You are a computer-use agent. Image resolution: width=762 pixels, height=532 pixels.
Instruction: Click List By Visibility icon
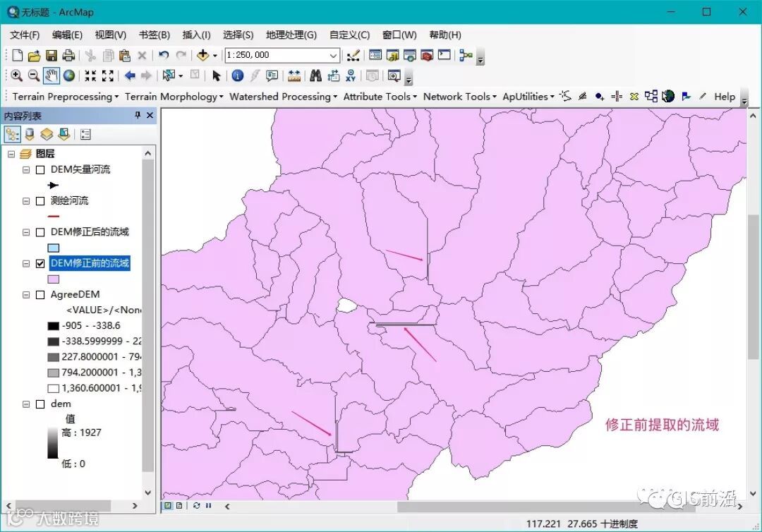pyautogui.click(x=47, y=135)
